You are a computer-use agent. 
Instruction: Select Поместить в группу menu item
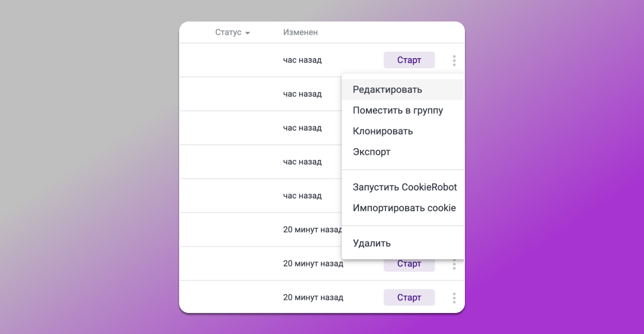click(x=397, y=111)
